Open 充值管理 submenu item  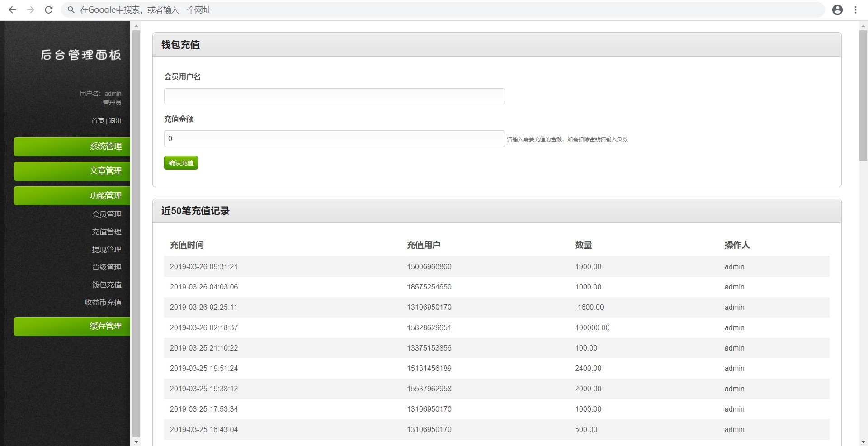coord(107,232)
